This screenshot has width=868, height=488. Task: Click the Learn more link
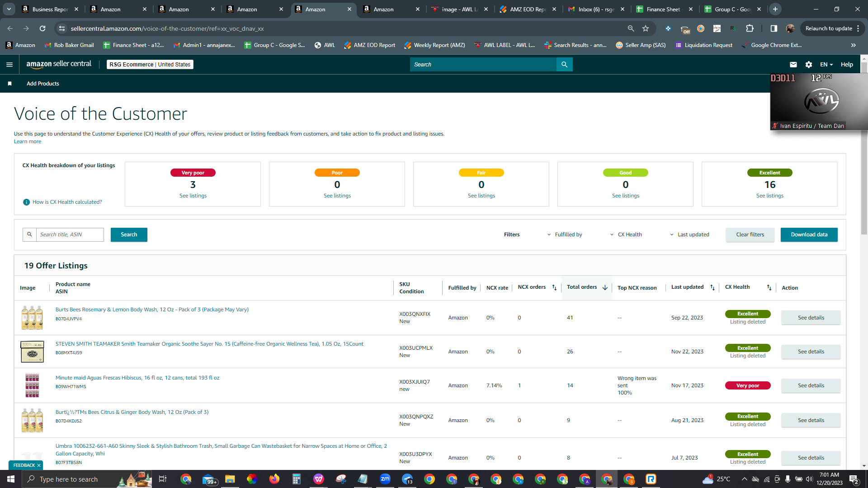28,141
